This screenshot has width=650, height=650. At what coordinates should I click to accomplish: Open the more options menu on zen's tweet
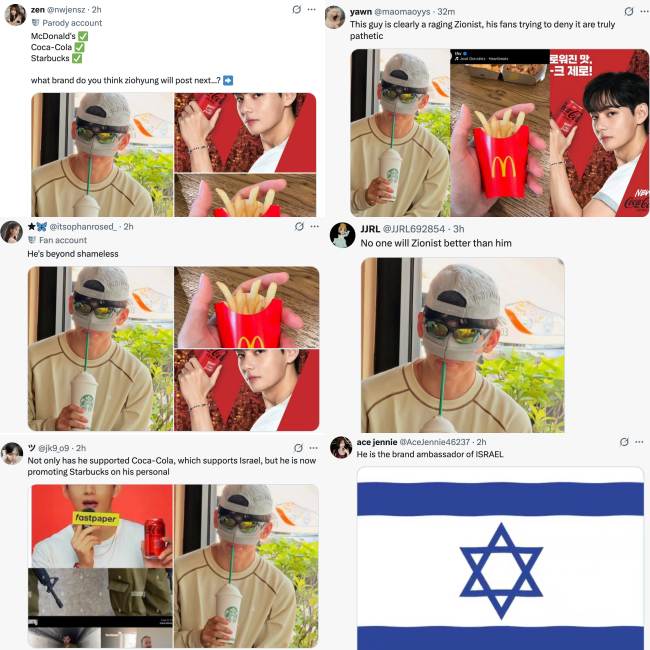click(x=312, y=10)
